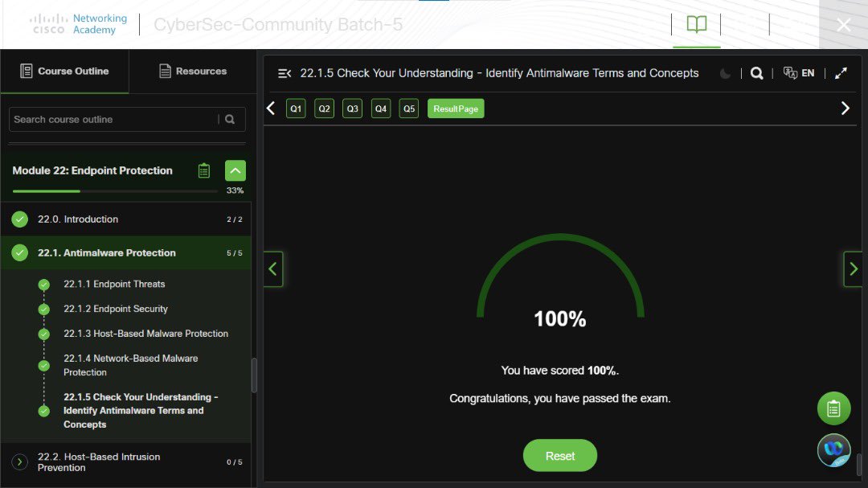Open the EN language selector
The height and width of the screenshot is (488, 868).
[799, 73]
